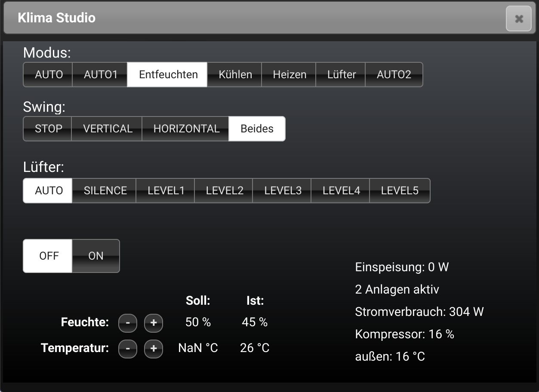Click the NaN °C setpoint value
539x392 pixels.
point(198,348)
